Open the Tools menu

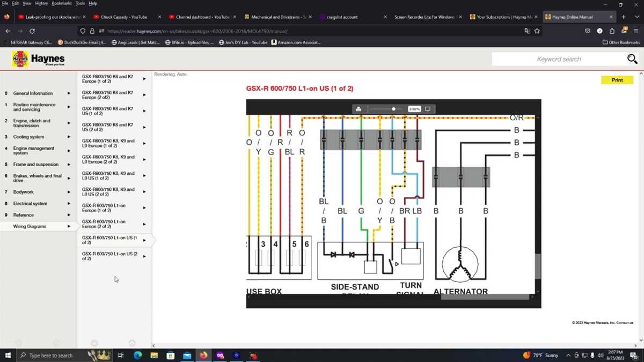(80, 3)
